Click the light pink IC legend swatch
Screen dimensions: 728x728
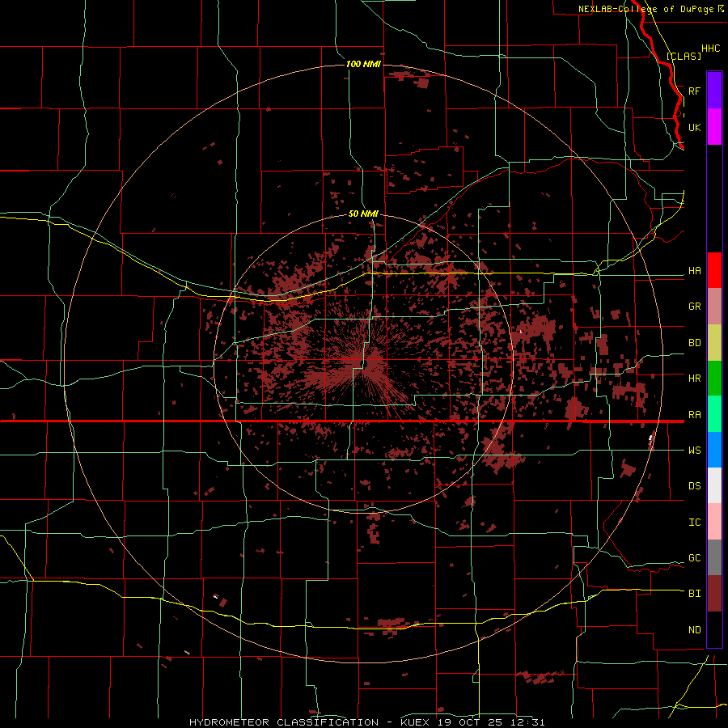(714, 522)
